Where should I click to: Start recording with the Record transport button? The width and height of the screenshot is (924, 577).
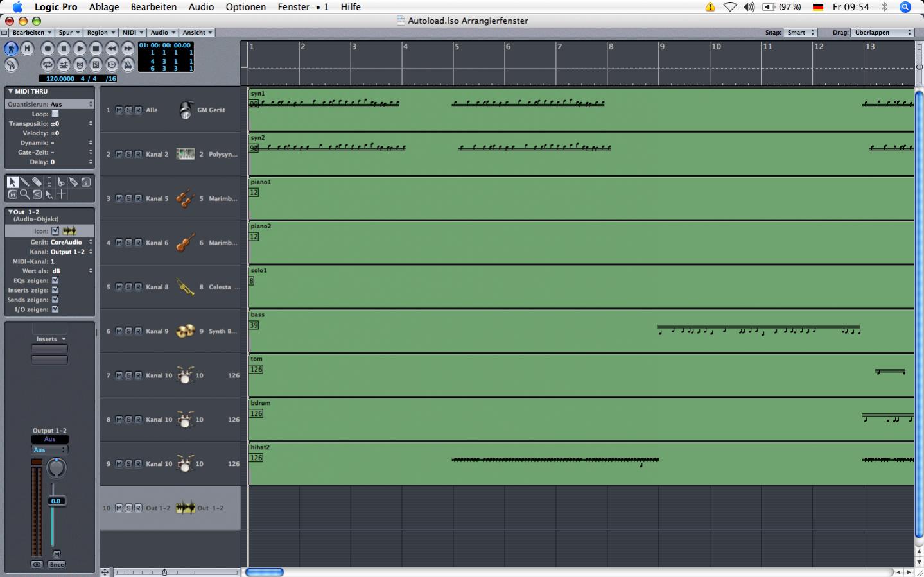48,48
